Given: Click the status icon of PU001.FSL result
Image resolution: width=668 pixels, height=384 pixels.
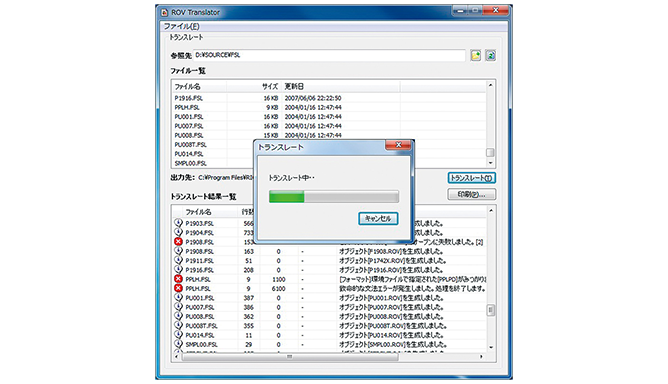Looking at the screenshot, I should tap(178, 297).
